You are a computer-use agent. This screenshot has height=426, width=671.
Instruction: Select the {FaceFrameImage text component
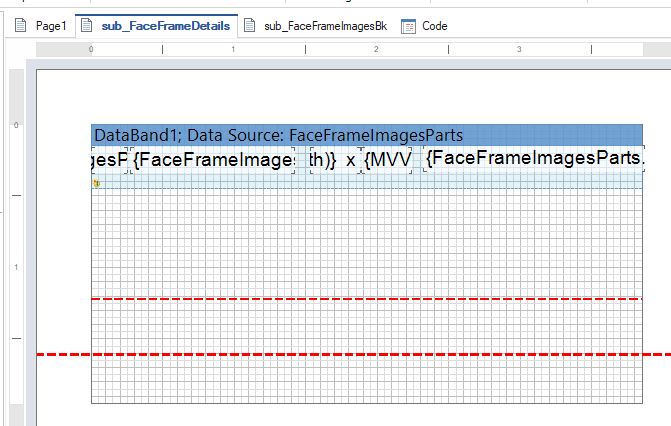[213, 160]
